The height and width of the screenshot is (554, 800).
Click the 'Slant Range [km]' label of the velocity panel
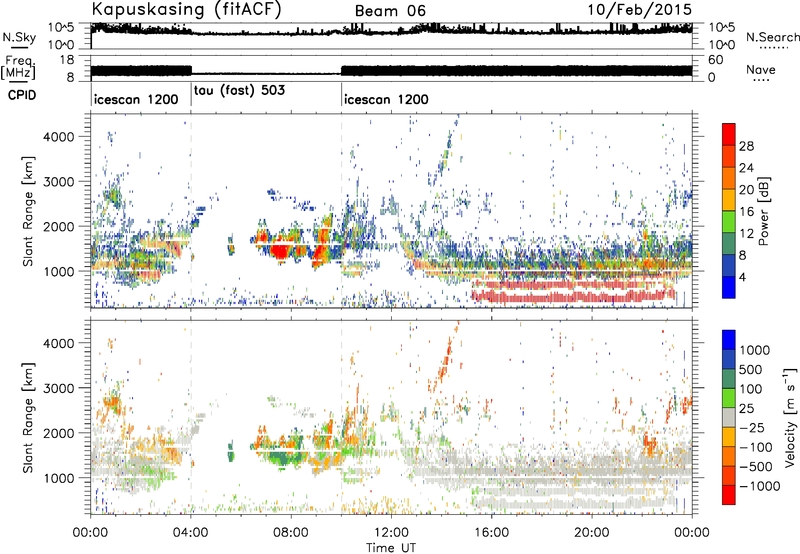point(28,418)
